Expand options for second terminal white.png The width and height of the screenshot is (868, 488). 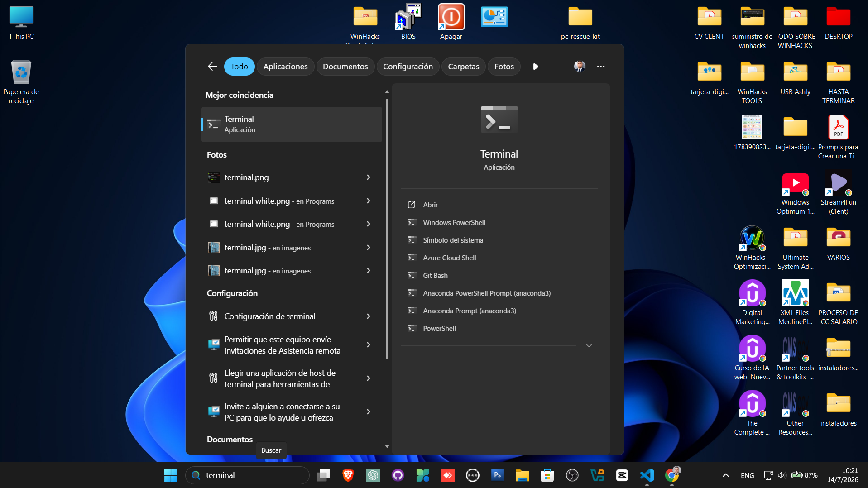click(369, 224)
